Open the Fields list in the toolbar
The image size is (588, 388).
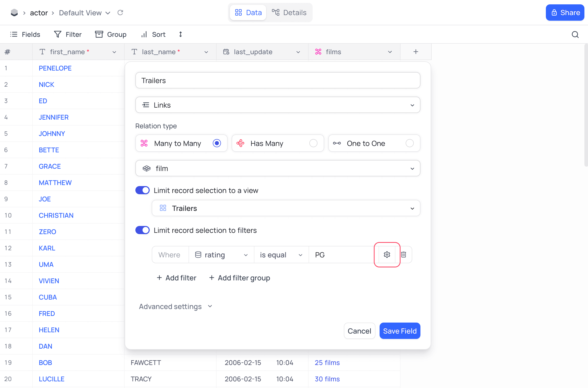(x=25, y=34)
